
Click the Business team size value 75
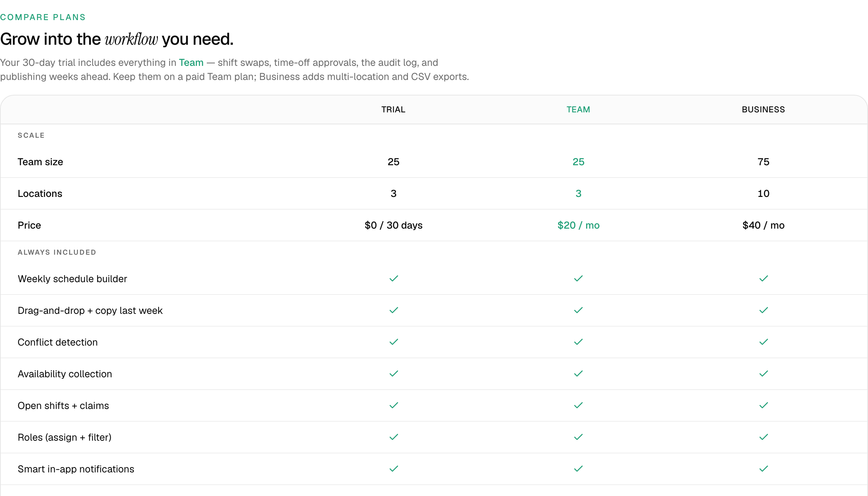[x=763, y=162]
